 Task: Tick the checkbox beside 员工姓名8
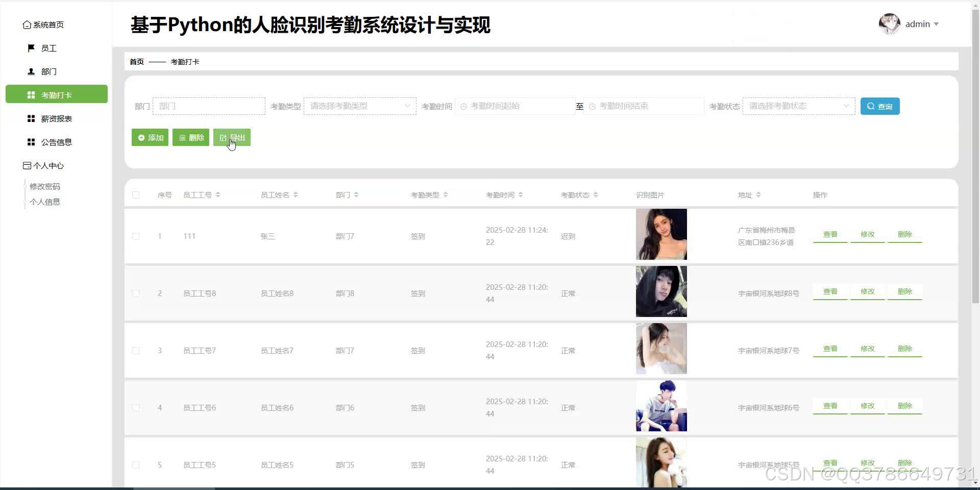(136, 293)
